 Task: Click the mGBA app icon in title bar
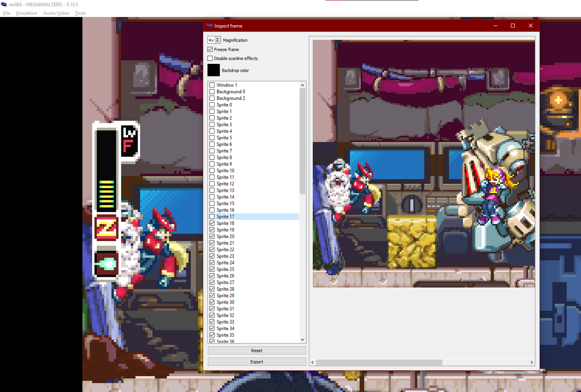point(4,4)
